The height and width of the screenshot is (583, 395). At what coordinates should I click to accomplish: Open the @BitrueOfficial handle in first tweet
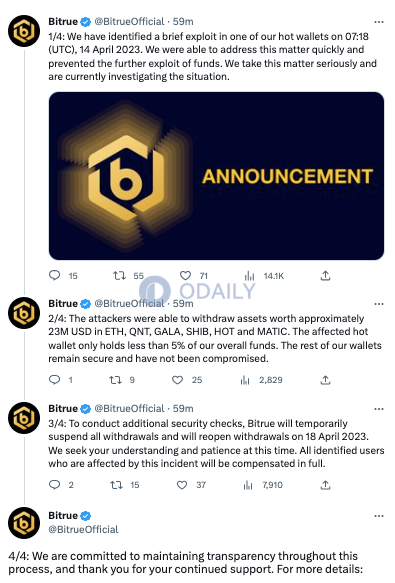tap(129, 22)
